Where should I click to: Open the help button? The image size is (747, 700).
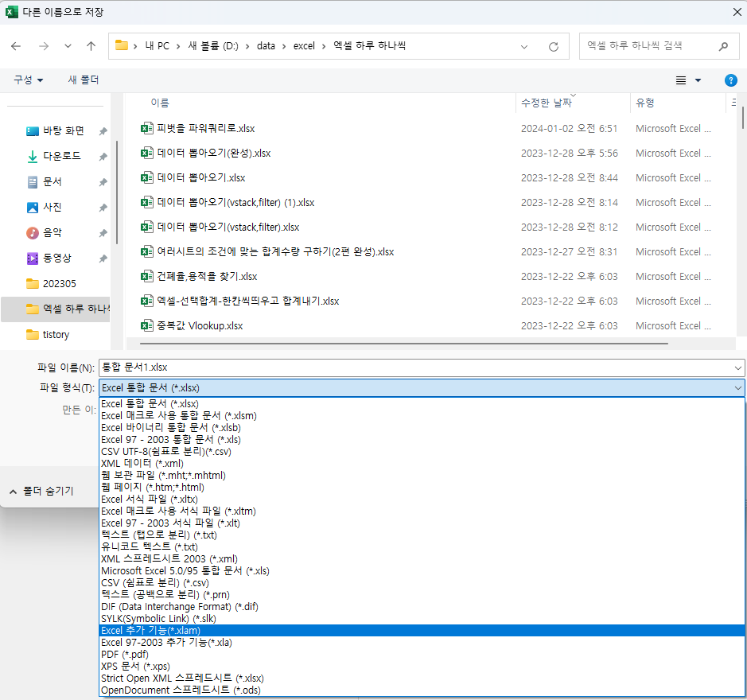click(730, 80)
